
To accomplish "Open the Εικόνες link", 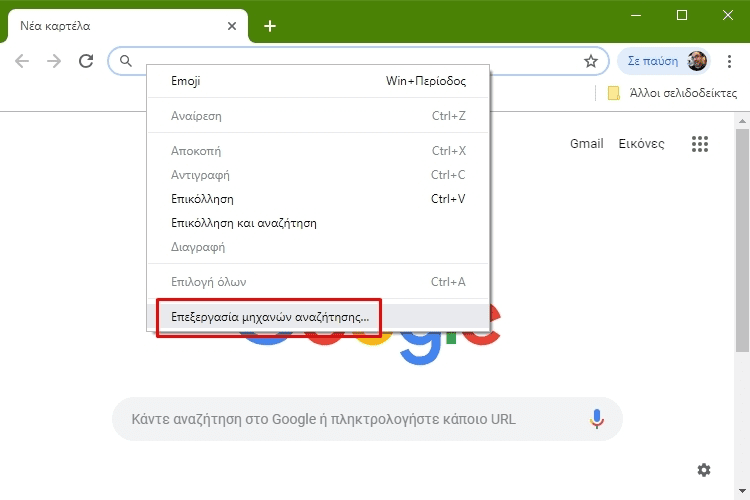I will coord(641,144).
